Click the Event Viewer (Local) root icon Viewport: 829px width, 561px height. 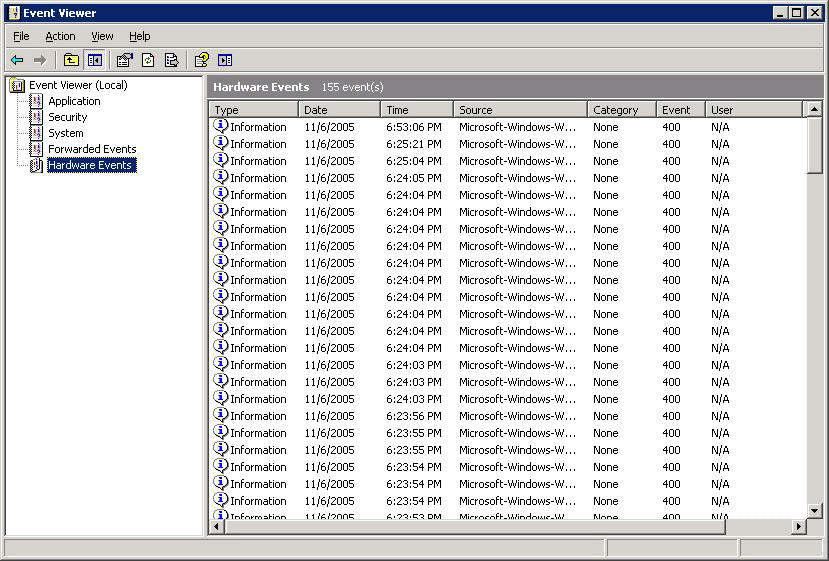point(17,85)
